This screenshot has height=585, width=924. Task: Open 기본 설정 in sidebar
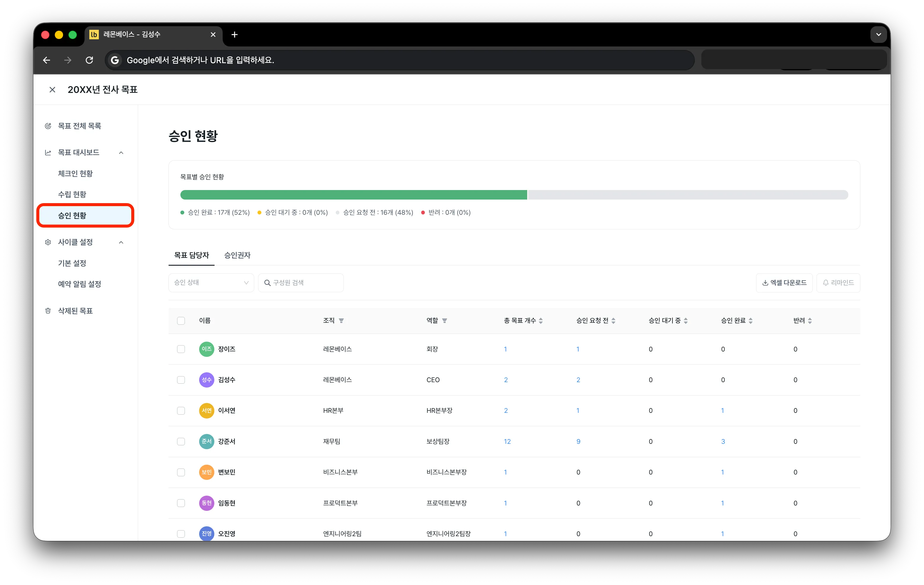[x=72, y=263]
